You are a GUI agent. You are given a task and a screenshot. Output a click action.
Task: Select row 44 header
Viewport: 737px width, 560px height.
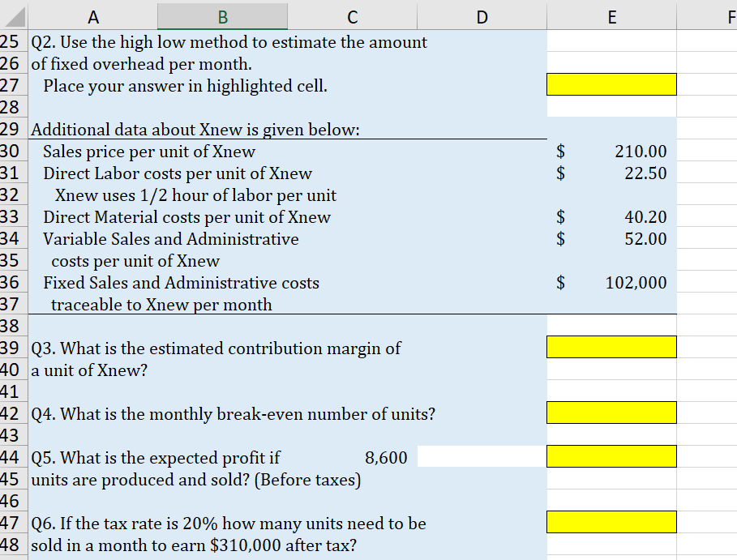13,456
